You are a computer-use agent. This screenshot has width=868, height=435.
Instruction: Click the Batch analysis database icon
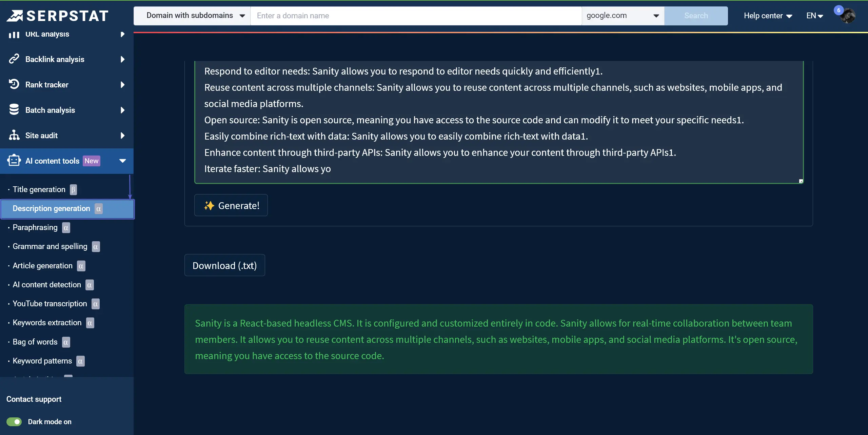14,109
